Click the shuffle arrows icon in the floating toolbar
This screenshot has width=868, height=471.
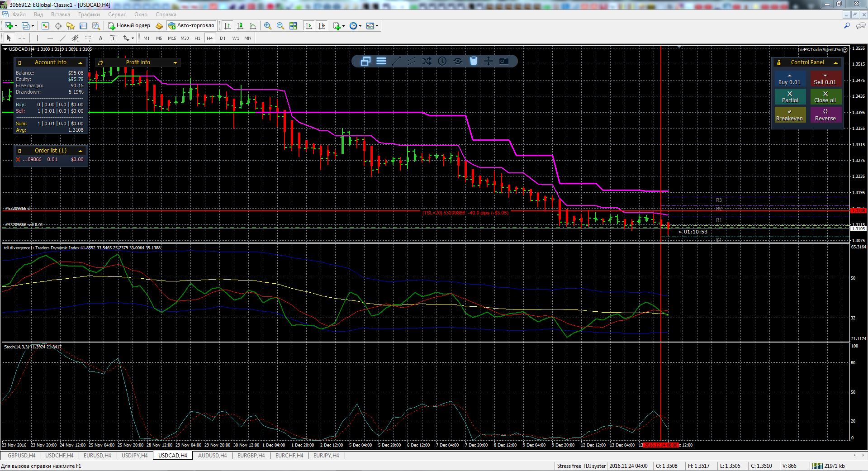point(427,61)
